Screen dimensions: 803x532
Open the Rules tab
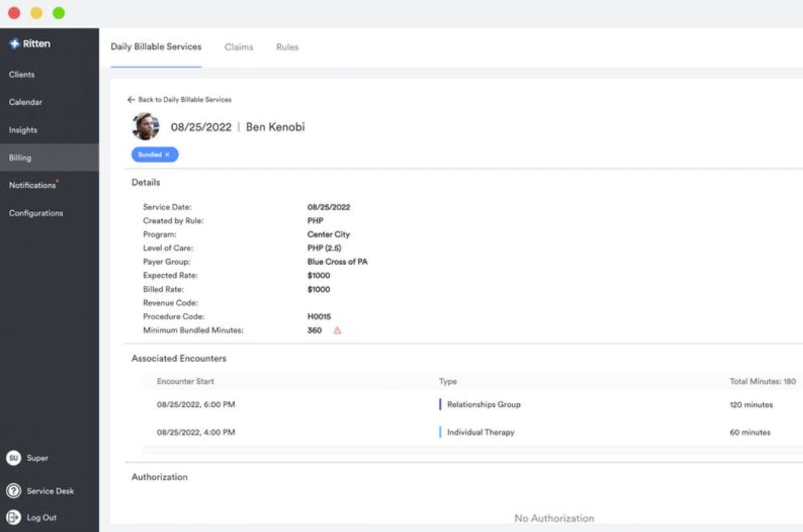(x=287, y=47)
